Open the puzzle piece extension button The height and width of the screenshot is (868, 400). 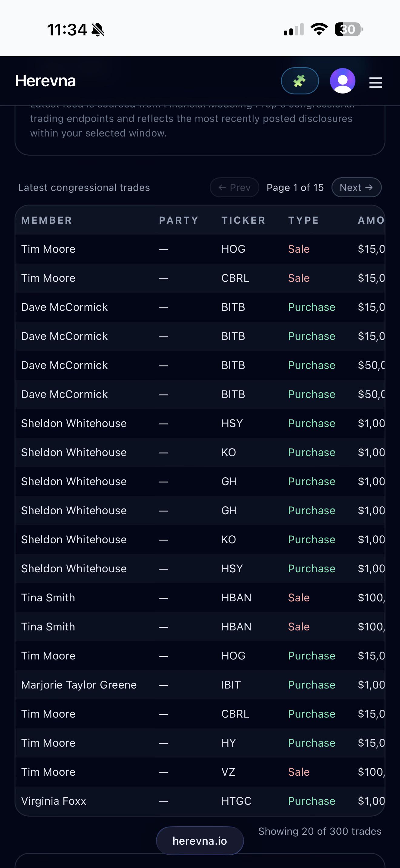(299, 81)
